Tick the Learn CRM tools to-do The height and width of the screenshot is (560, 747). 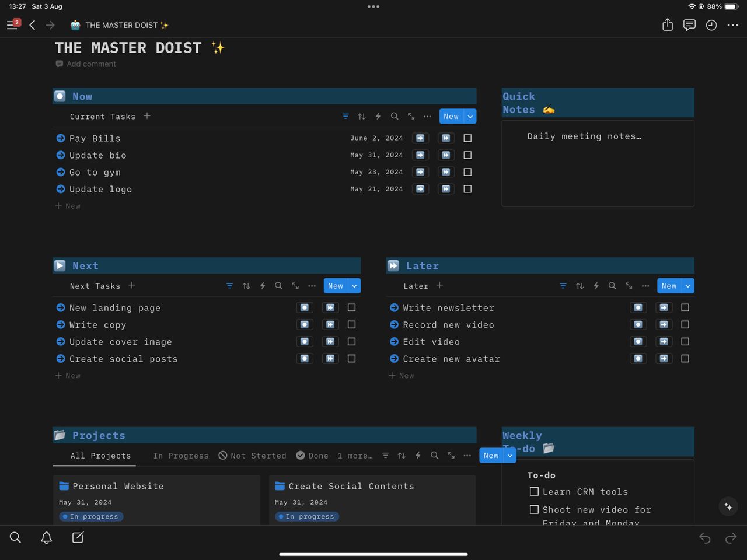coord(534,491)
